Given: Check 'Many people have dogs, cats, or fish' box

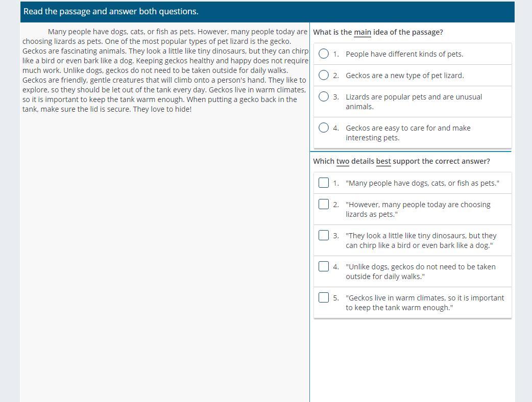Looking at the screenshot, I should click(x=324, y=183).
